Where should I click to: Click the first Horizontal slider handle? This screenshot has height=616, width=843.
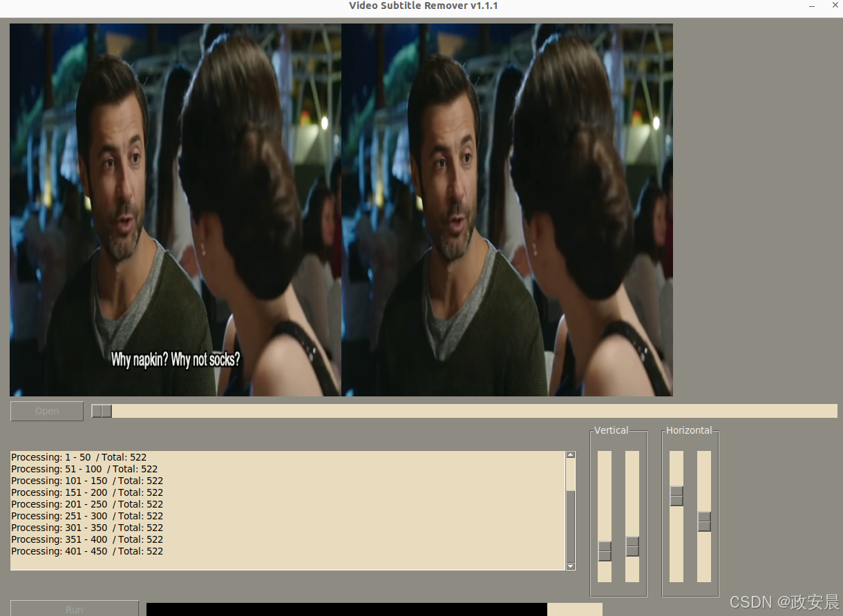pos(676,496)
